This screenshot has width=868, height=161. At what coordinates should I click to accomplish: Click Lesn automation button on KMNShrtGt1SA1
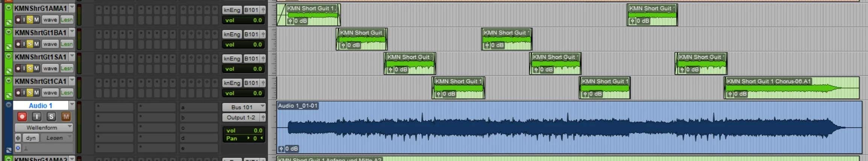67,68
